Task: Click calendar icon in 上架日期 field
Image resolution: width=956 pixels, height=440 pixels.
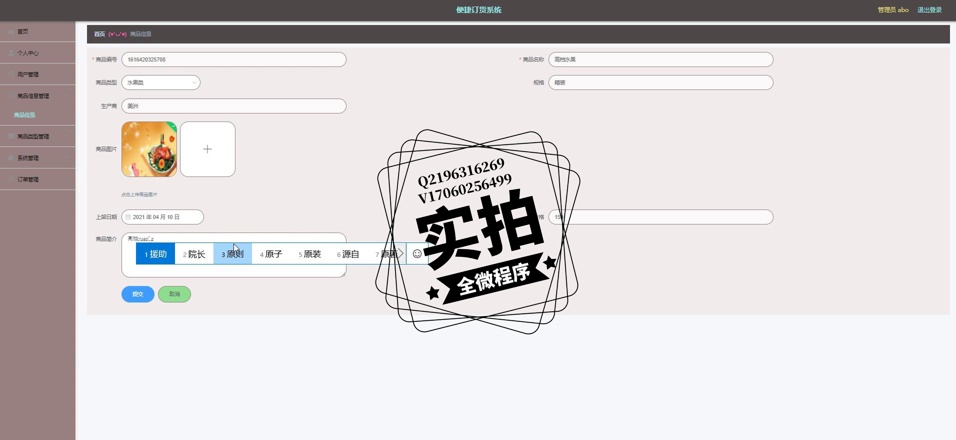Action: tap(129, 217)
